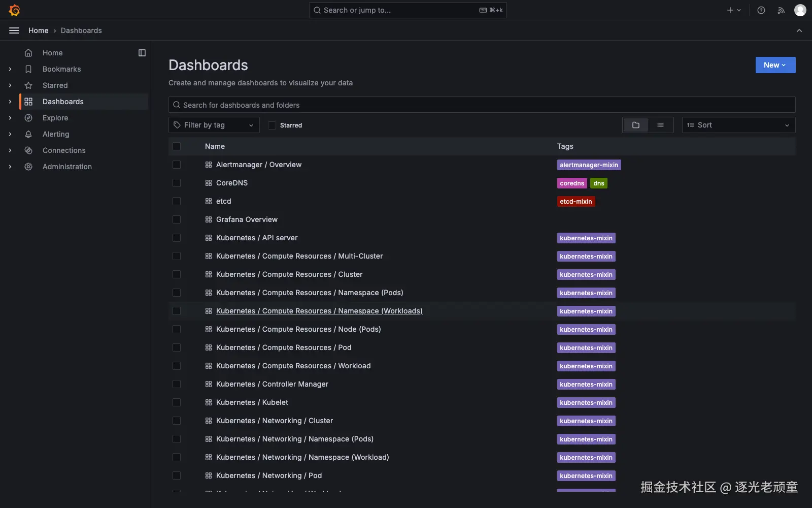Open the user profile avatar
Screen dimensions: 812x508
coord(800,10)
